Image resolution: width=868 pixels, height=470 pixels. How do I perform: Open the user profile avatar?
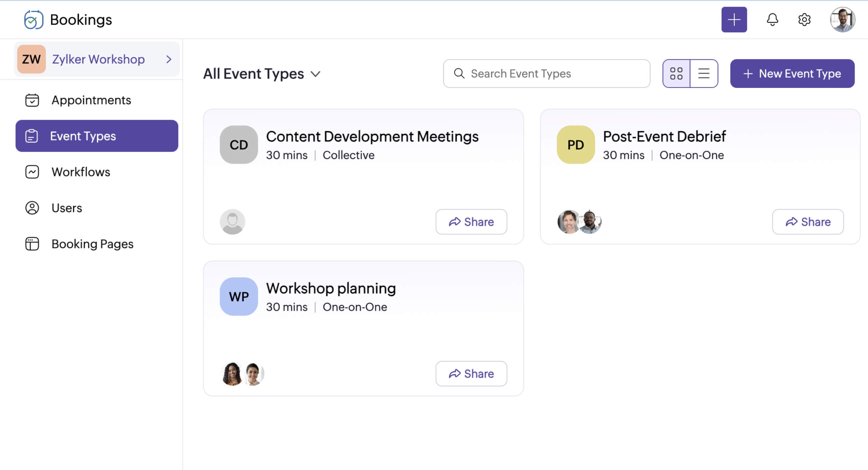842,20
